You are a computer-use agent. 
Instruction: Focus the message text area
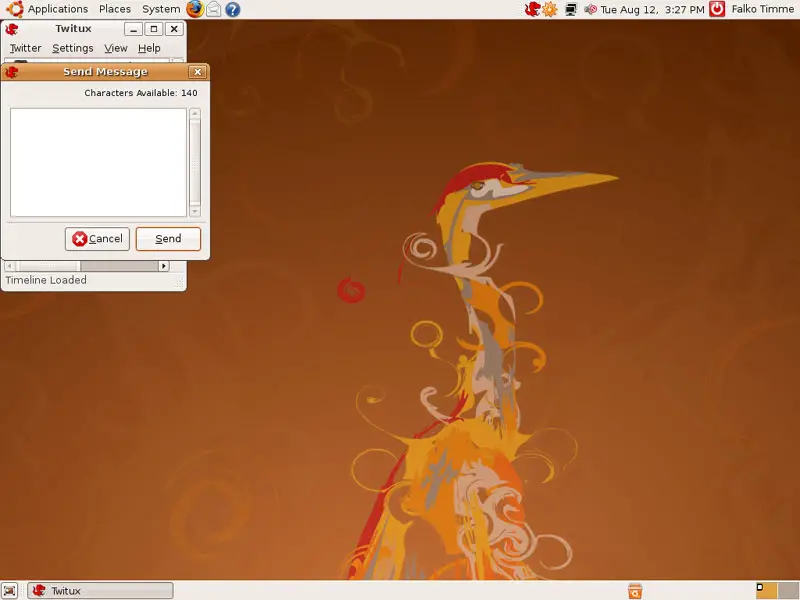[98, 162]
